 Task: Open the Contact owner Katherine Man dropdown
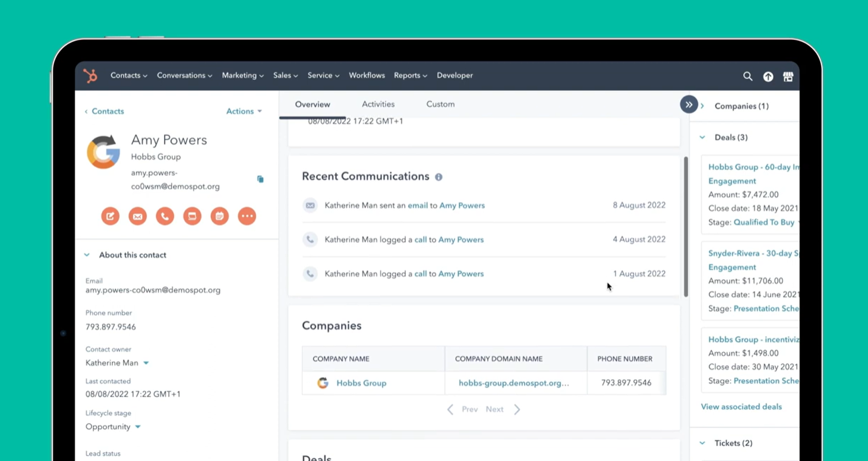pos(117,363)
